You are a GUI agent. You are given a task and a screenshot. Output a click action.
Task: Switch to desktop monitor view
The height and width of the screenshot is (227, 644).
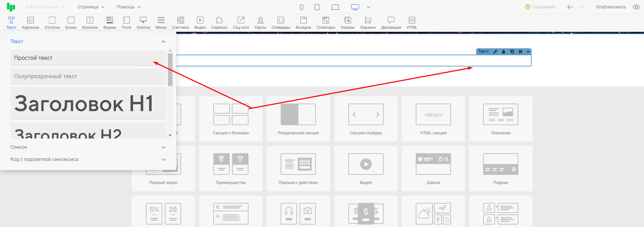(355, 7)
